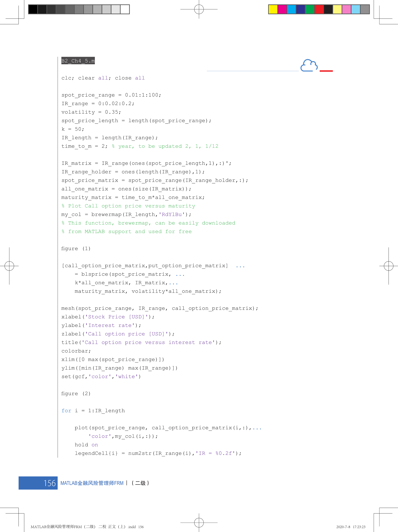Click the line starting 'spot_price_matrix ='

(155, 180)
